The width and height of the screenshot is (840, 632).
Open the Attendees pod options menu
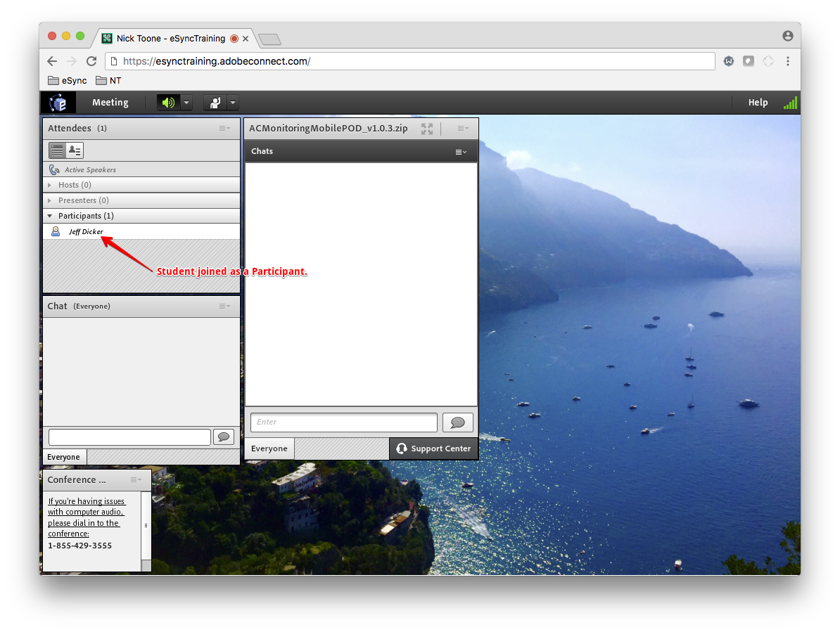coord(224,128)
